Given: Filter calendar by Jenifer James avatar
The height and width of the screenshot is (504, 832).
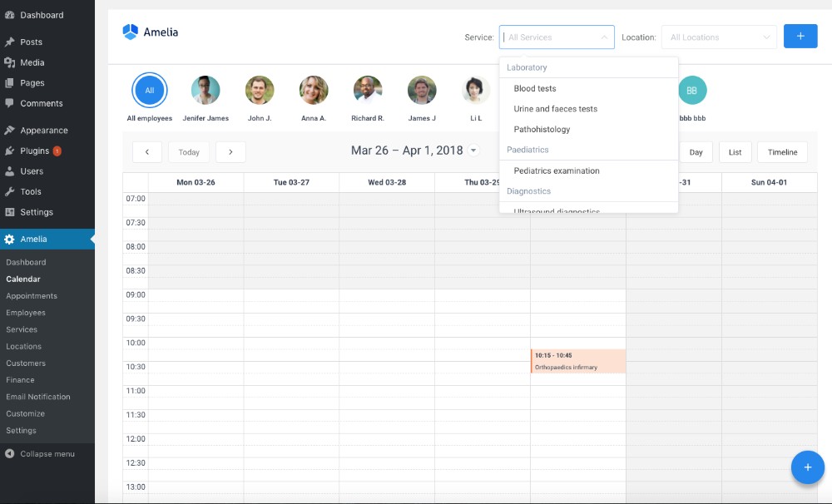Looking at the screenshot, I should (x=206, y=91).
